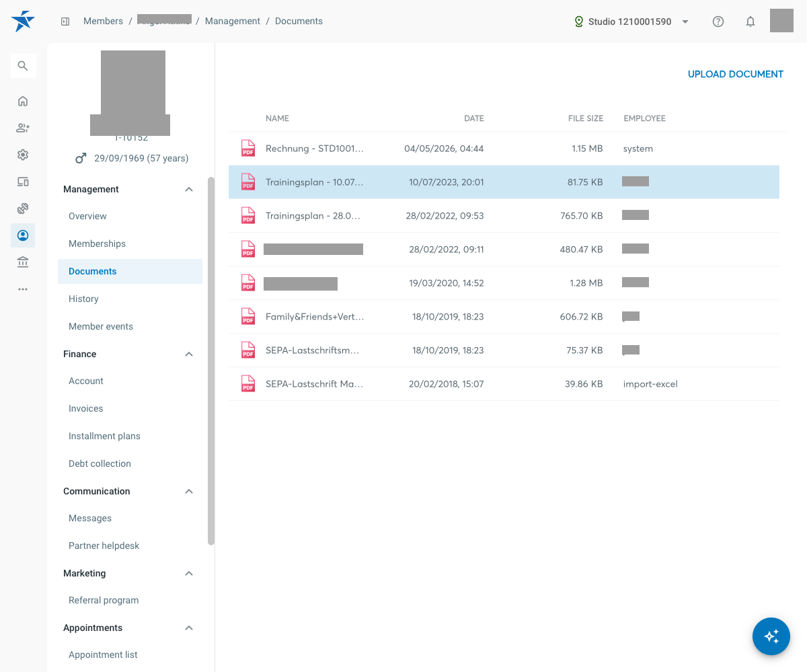Image resolution: width=807 pixels, height=672 pixels.
Task: Collapse the Finance section
Action: [x=189, y=354]
